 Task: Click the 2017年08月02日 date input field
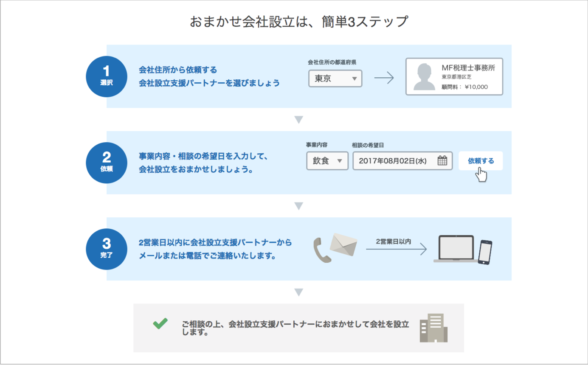[x=402, y=161]
